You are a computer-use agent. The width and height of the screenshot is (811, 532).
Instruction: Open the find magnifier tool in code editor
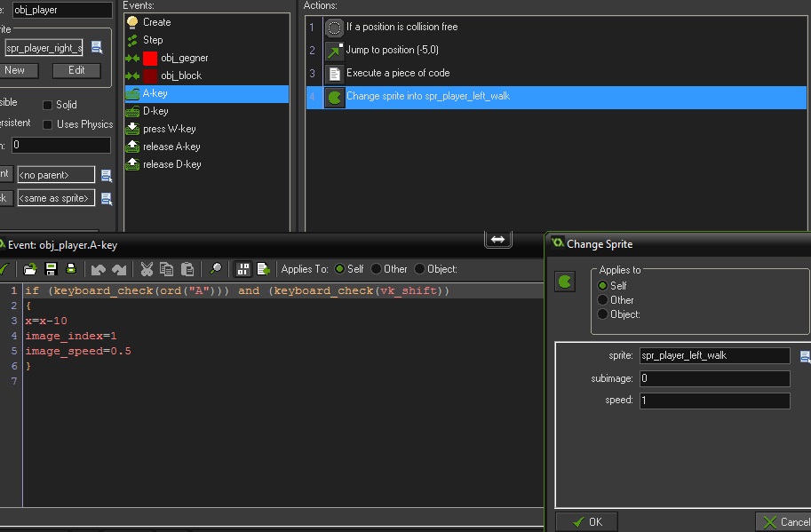(x=215, y=269)
